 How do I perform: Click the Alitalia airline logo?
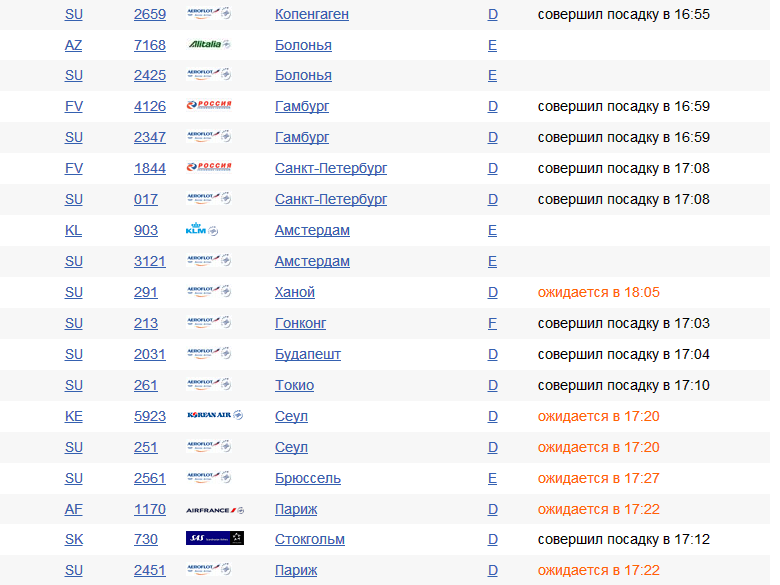pos(208,45)
